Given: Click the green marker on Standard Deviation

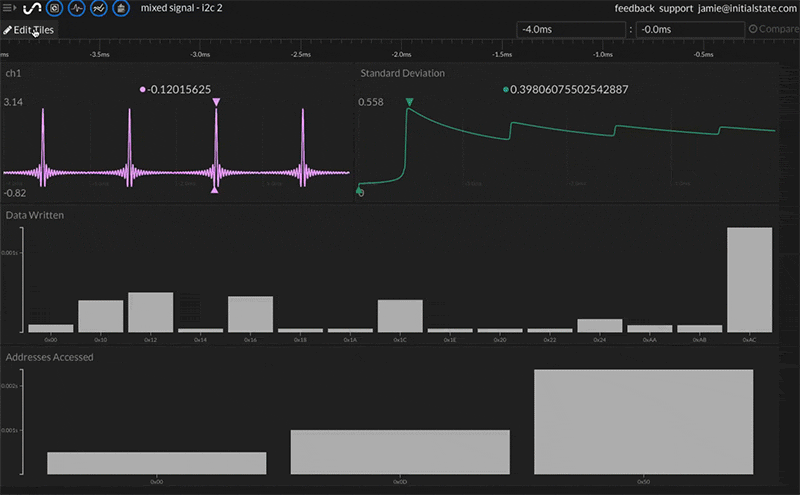Looking at the screenshot, I should coord(409,102).
